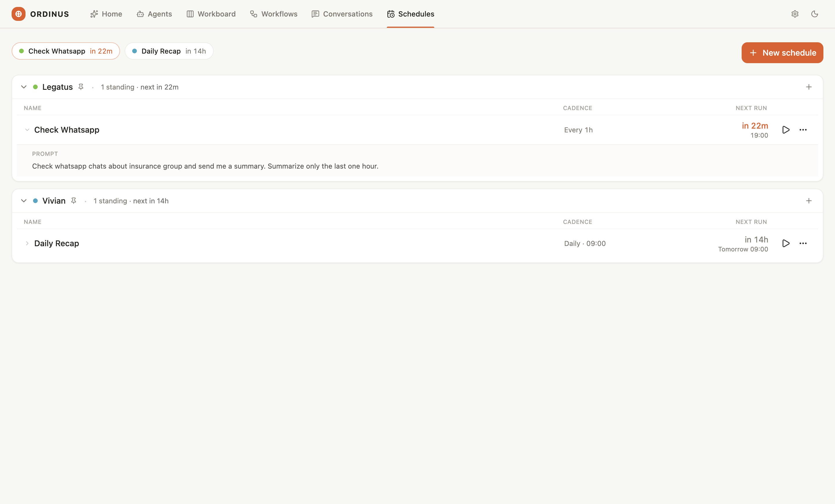Viewport: 835px width, 504px height.
Task: Click the New schedule button
Action: (782, 53)
